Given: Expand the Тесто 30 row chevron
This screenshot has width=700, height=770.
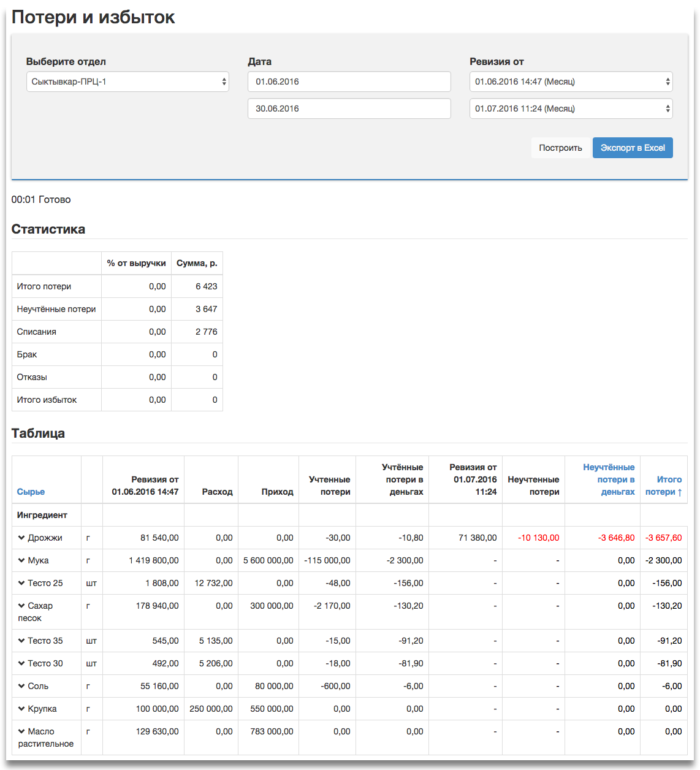Looking at the screenshot, I should (21, 663).
